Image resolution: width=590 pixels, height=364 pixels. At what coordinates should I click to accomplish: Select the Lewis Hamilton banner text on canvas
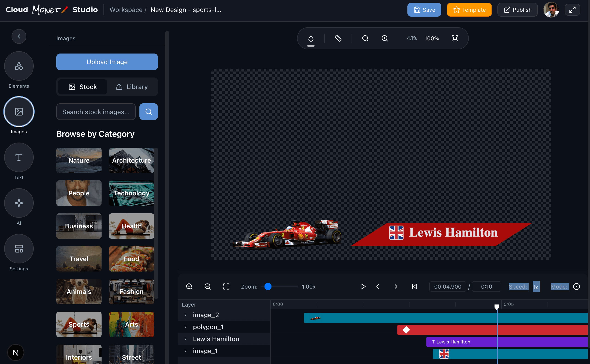point(453,233)
